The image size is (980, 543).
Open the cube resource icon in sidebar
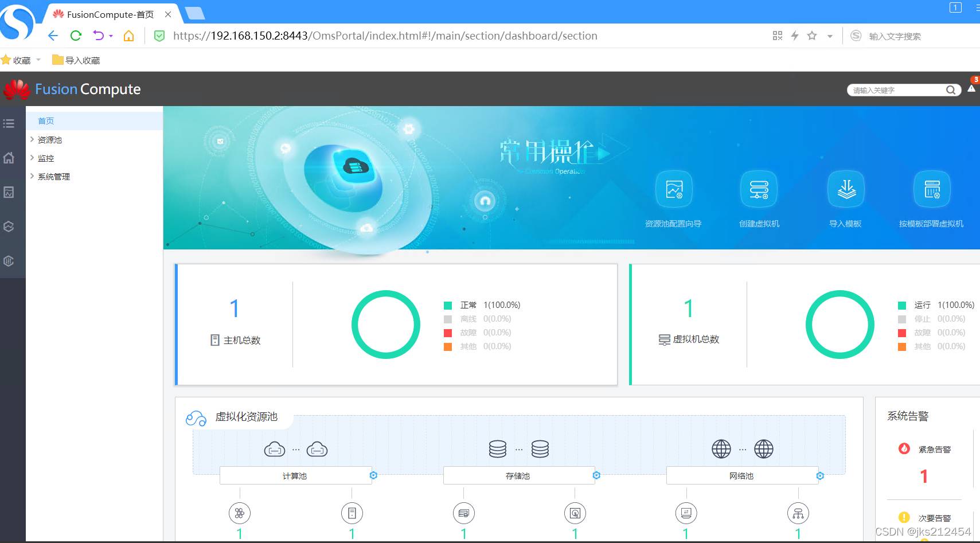[9, 226]
